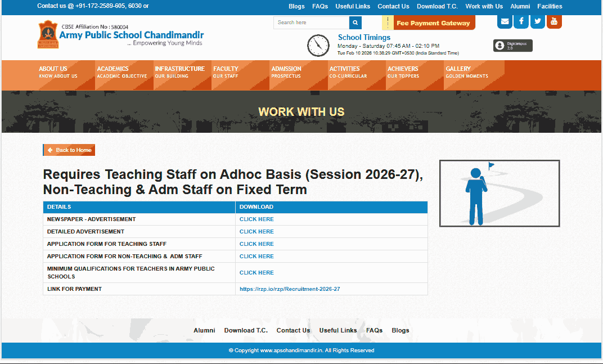Screen dimensions: 603x364
Task: Open CLICK HERE for Newspaper Advertisement
Action: (256, 219)
